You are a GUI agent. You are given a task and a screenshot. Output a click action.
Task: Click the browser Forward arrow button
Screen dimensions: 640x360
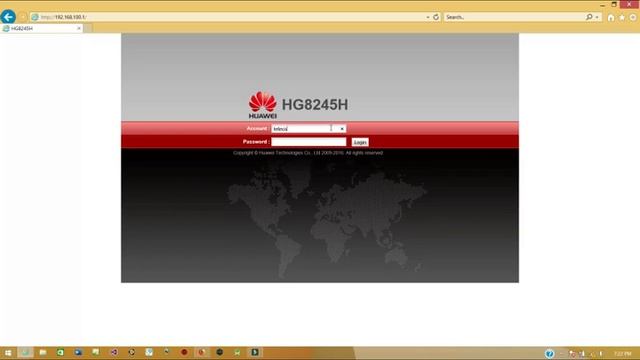tap(23, 17)
